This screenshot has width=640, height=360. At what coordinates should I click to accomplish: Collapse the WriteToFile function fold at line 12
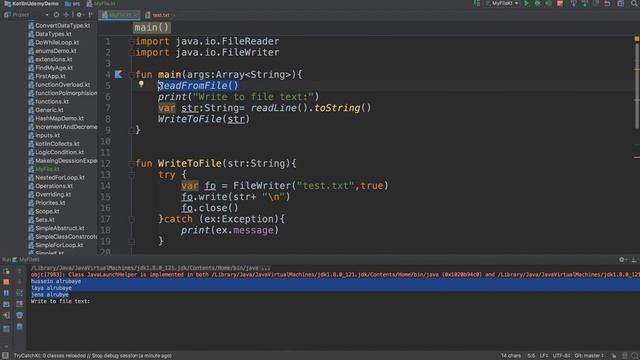tap(131, 164)
